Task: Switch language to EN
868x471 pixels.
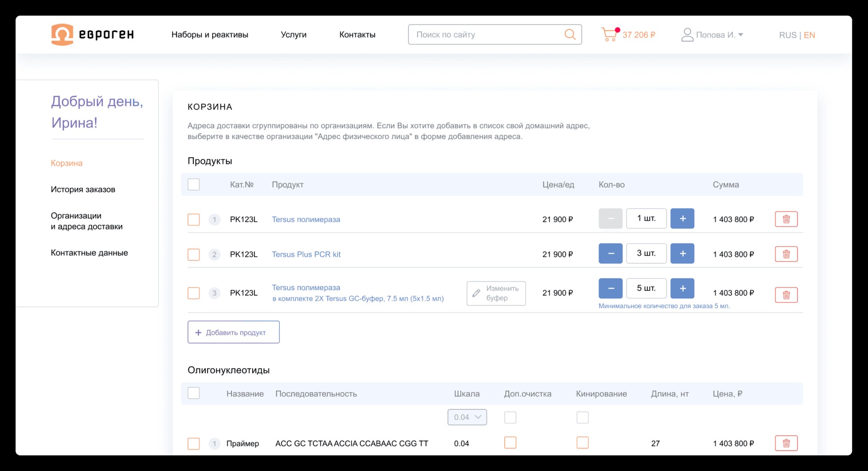Action: [809, 35]
